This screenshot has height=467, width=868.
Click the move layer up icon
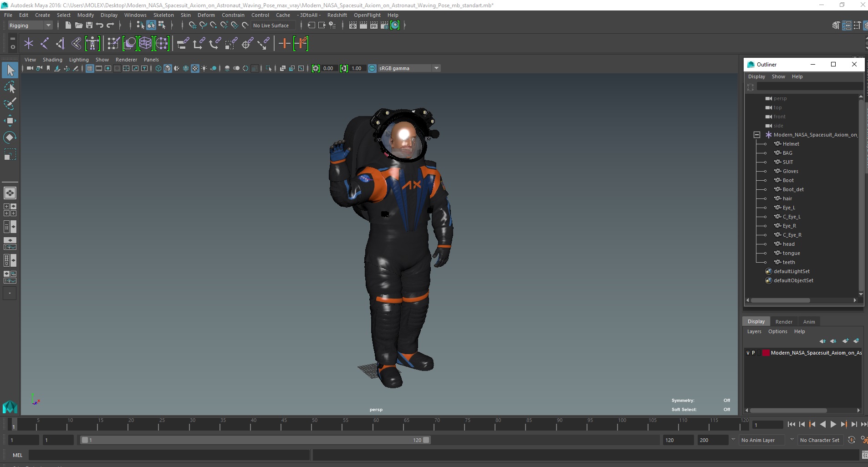coord(822,341)
